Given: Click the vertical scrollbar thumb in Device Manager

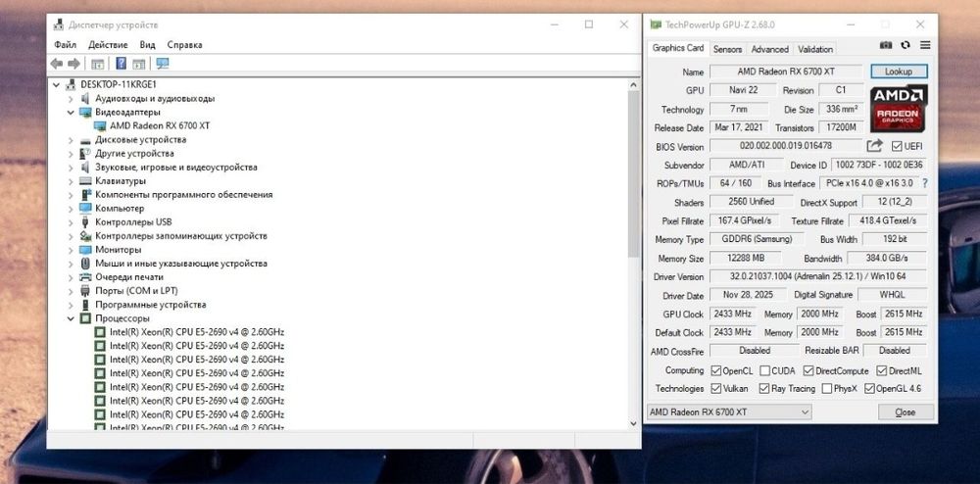Looking at the screenshot, I should coord(634,174).
